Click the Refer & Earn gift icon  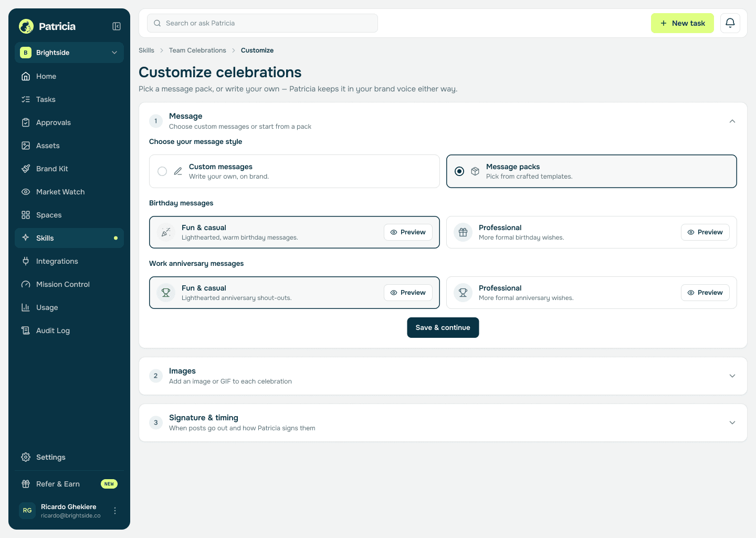(26, 484)
